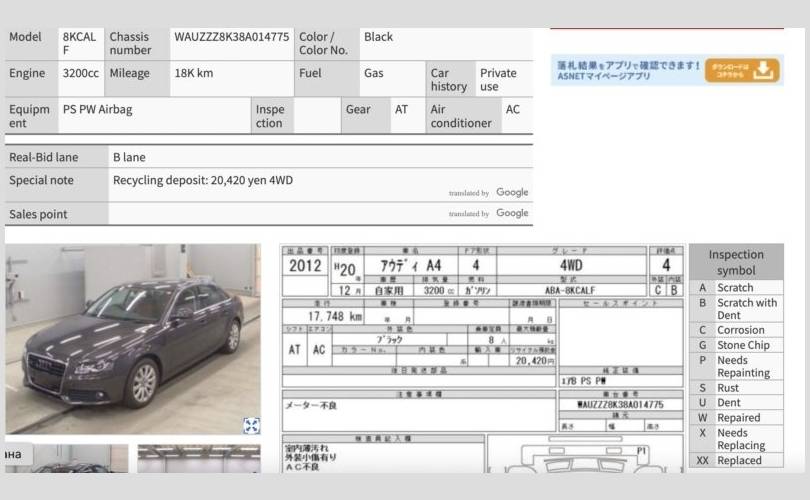
Task: Click the 'B lane' real-bid lane value
Action: (129, 157)
